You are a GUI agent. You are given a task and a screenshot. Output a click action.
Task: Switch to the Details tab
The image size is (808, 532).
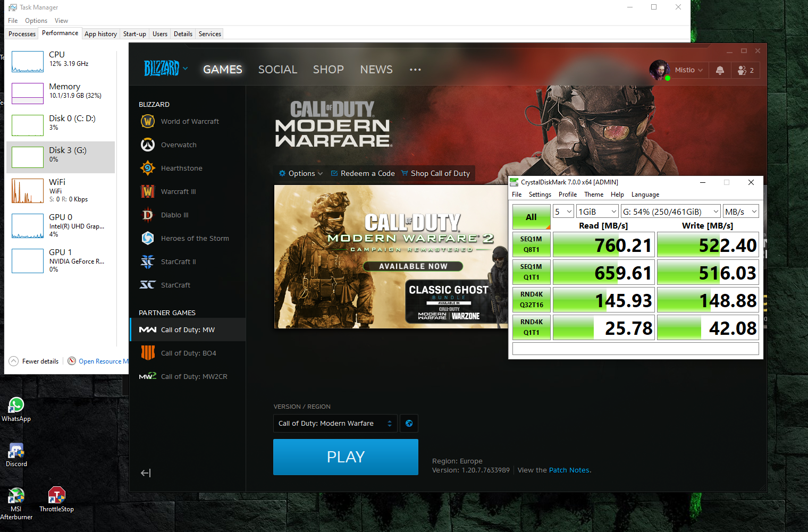(183, 33)
